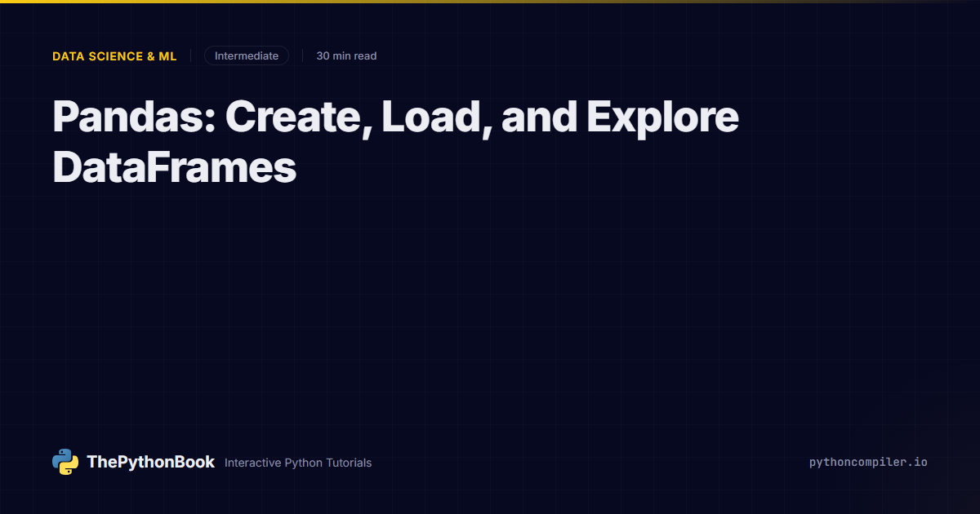This screenshot has height=514, width=980.
Task: Click the 30 min read text
Action: [346, 56]
